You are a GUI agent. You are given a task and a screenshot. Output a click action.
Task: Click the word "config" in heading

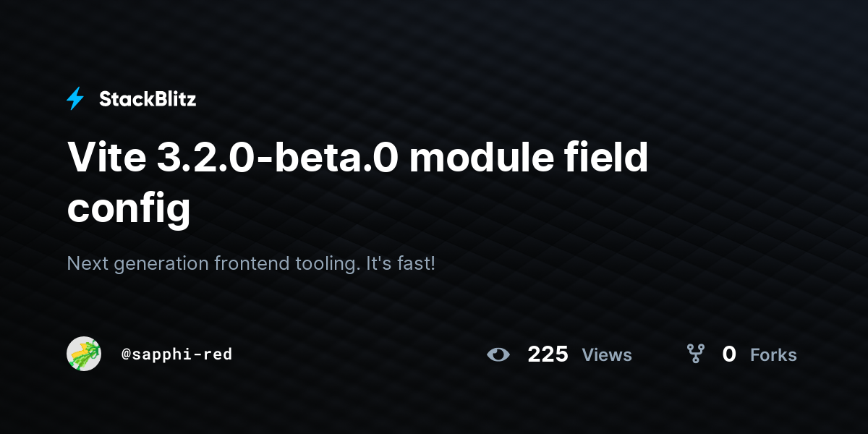pyautogui.click(x=129, y=208)
